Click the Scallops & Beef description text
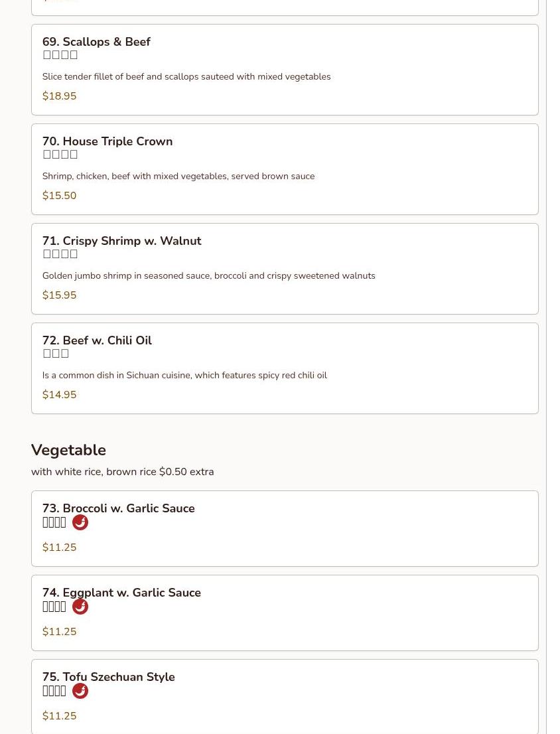Screen dimensions: 560x734 [x=186, y=77]
